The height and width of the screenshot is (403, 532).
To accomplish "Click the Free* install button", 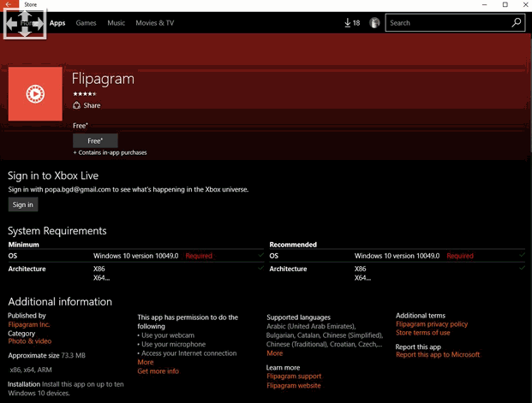I will click(x=95, y=140).
